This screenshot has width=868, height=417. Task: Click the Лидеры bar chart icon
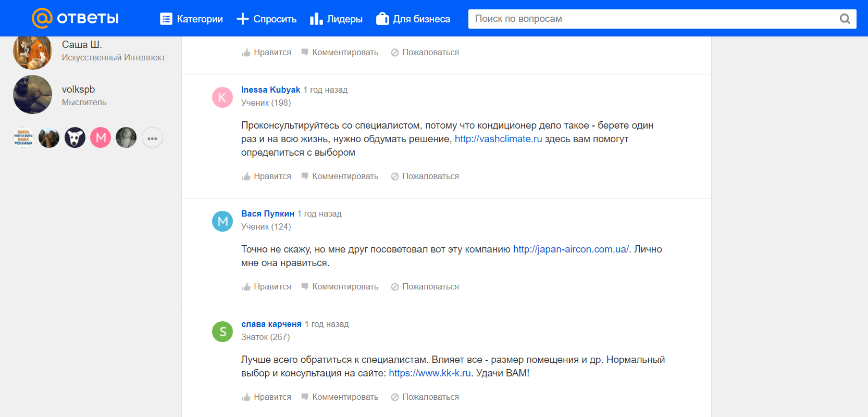[x=316, y=19]
